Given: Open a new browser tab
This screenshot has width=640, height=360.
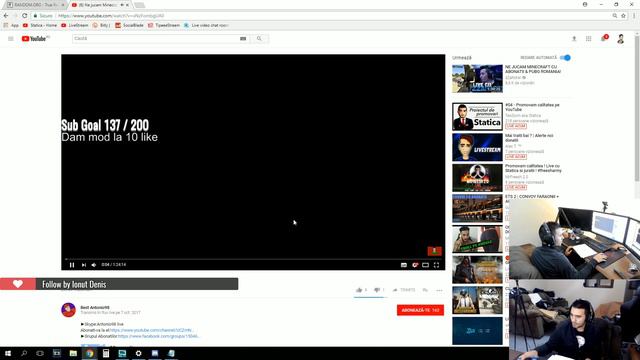Looking at the screenshot, I should pyautogui.click(x=140, y=5).
